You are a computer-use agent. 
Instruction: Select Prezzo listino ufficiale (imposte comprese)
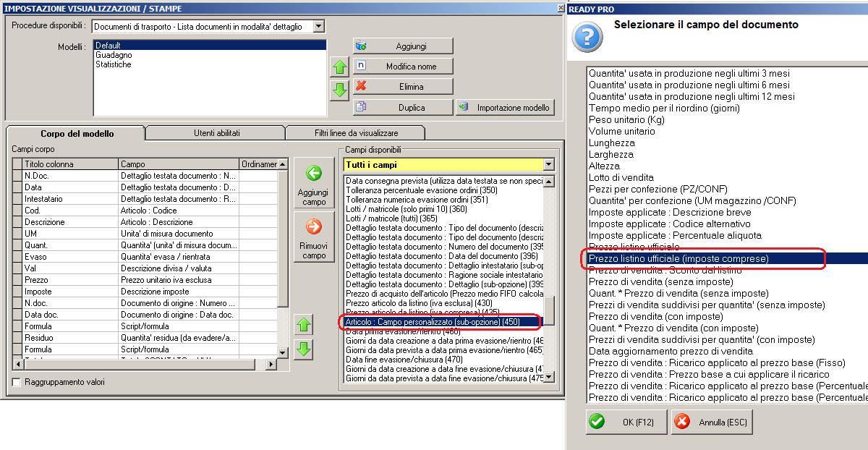pos(728,258)
